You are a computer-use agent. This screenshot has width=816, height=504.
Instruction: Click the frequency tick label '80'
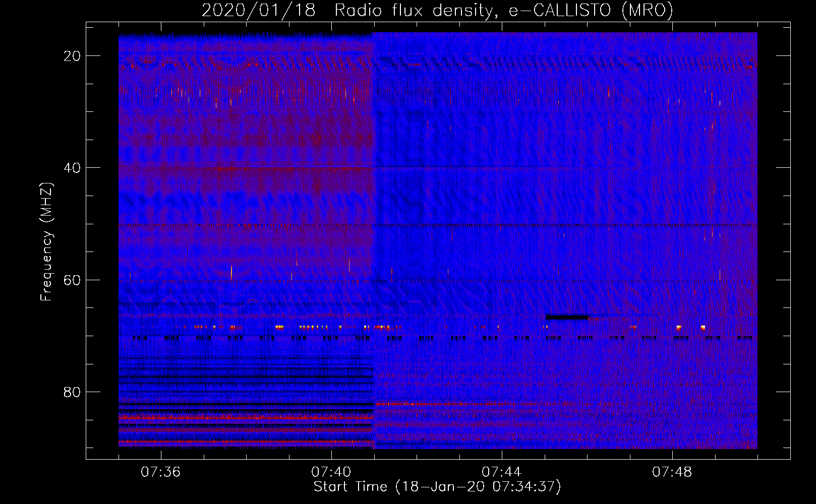(72, 392)
